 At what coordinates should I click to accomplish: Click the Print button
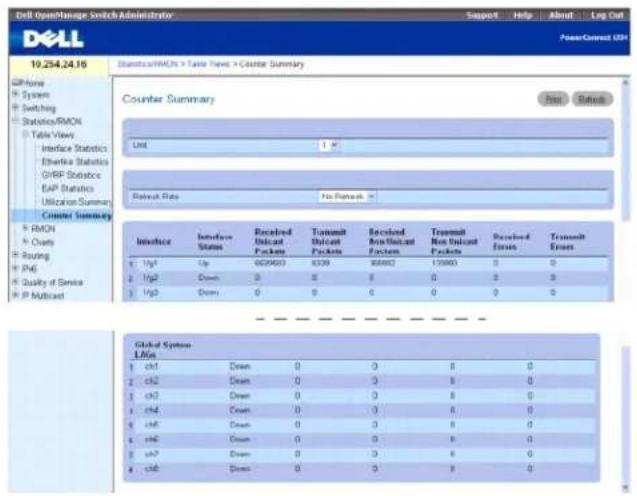[x=553, y=99]
